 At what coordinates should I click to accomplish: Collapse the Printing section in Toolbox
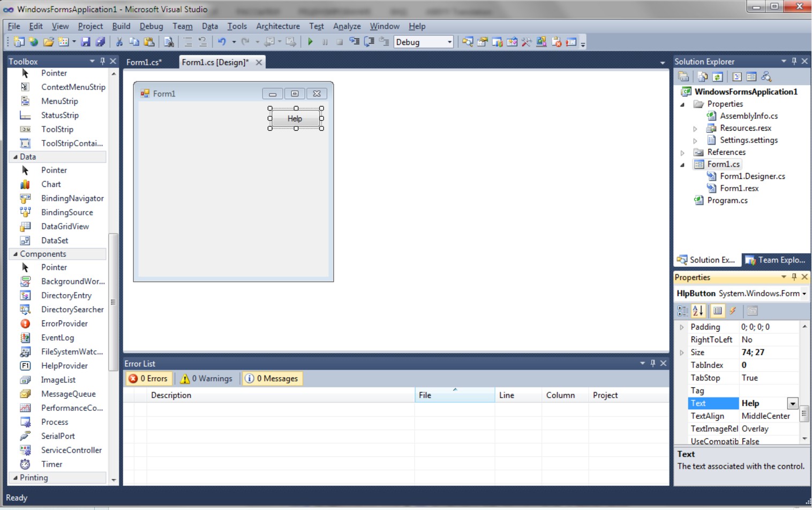[15, 478]
